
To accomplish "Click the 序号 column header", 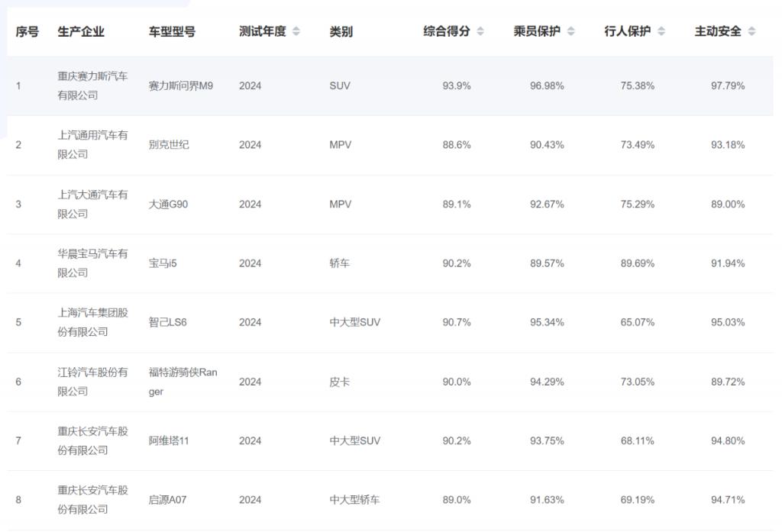I will pyautogui.click(x=27, y=31).
